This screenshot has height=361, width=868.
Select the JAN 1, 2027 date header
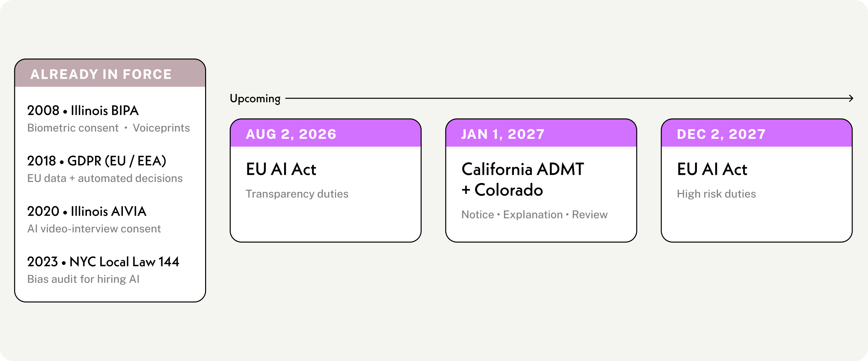click(x=503, y=134)
